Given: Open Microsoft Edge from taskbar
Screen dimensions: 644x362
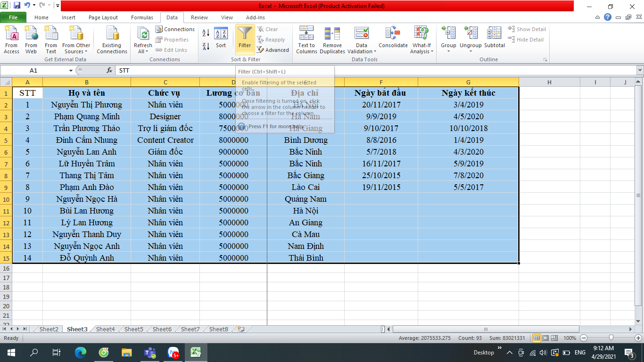Looking at the screenshot, I should [81, 352].
